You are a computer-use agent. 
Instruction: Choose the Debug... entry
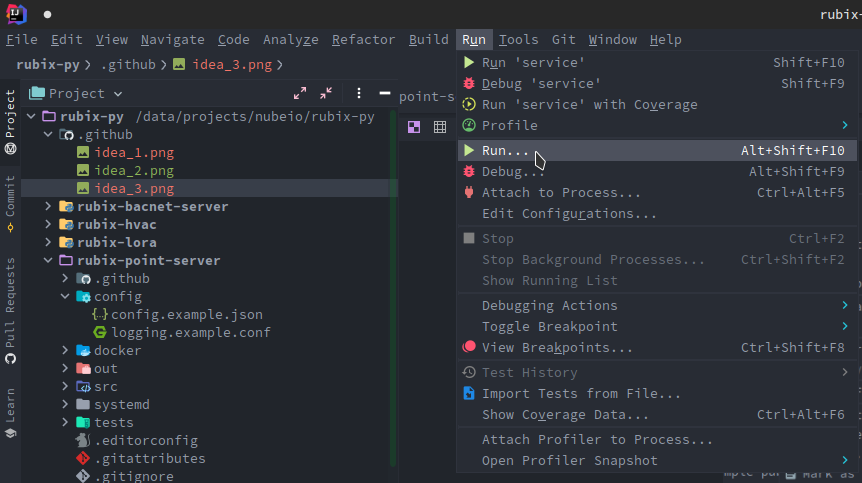(x=657, y=171)
